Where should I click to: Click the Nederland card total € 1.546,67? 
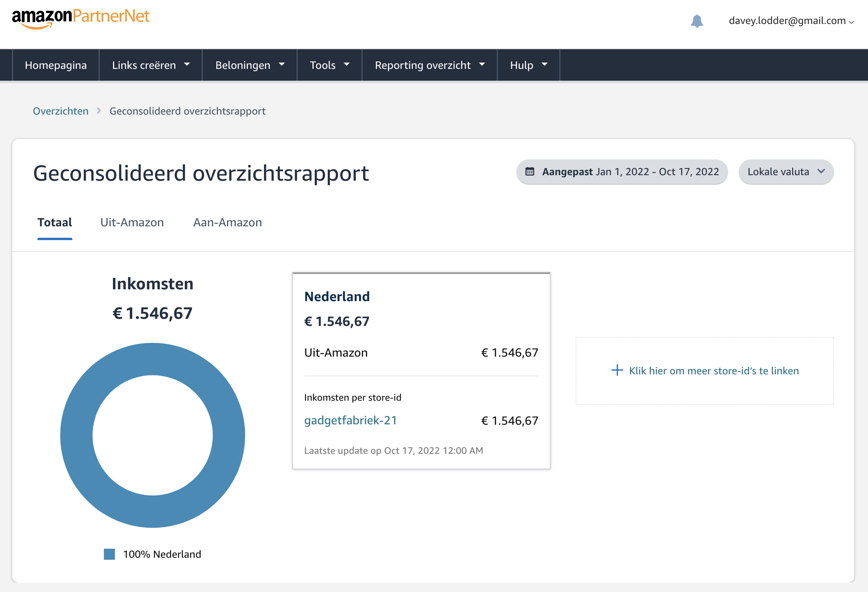tap(337, 322)
